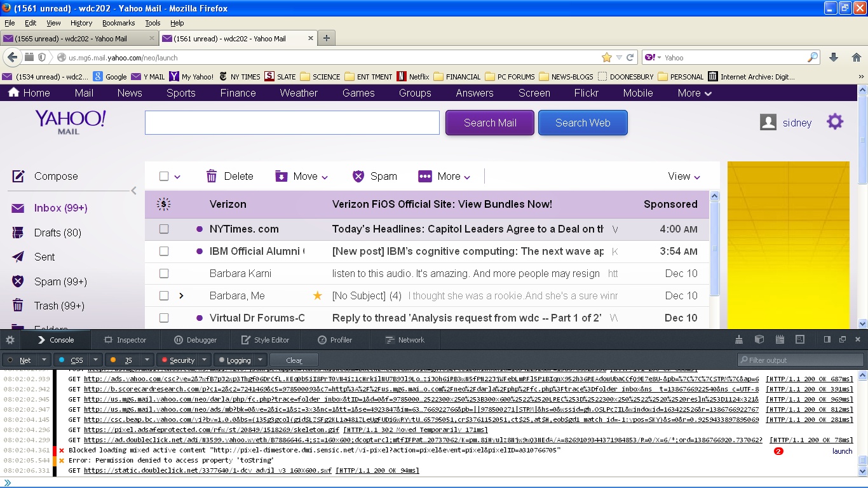Check the Barbara, Me conversation checkbox
Image resolution: width=868 pixels, height=488 pixels.
(164, 295)
